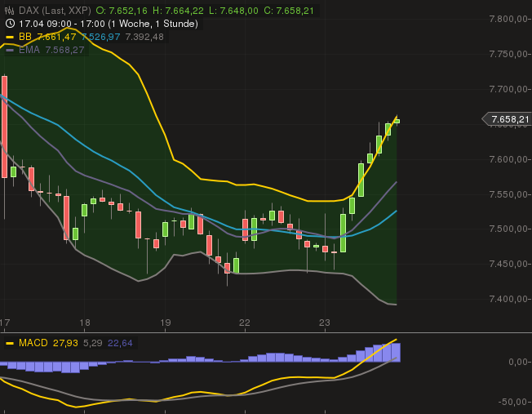Click the candlestick chart type icon beside DAX
This screenshot has height=414, width=532.
tap(10, 11)
